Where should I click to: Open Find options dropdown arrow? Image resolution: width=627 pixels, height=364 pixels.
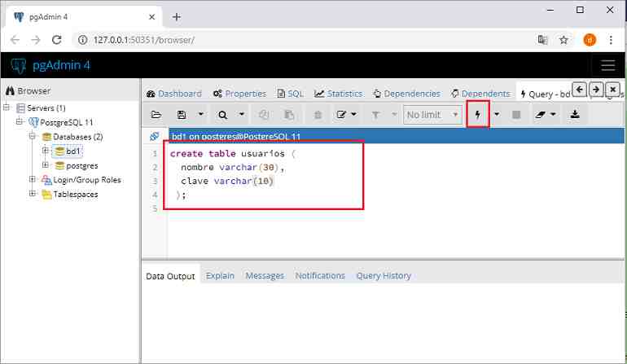coord(242,114)
